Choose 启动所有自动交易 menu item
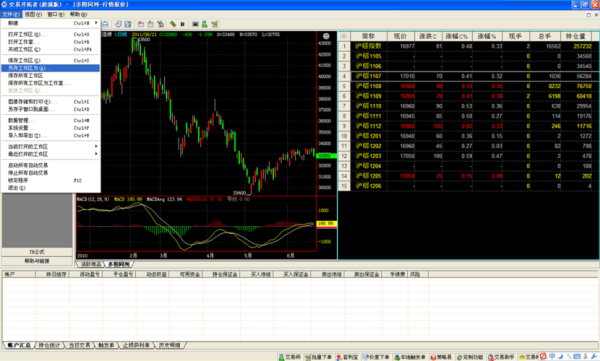The height and width of the screenshot is (361, 600). (51, 165)
